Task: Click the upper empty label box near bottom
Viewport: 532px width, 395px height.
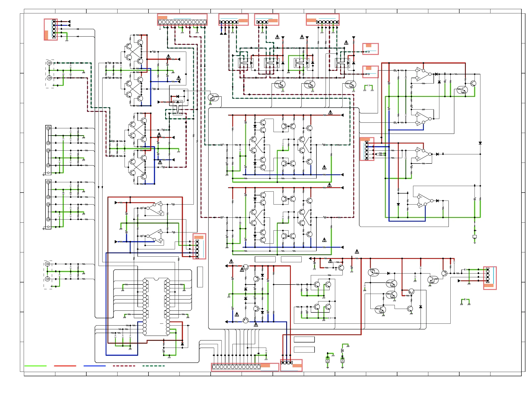Action: [304, 339]
